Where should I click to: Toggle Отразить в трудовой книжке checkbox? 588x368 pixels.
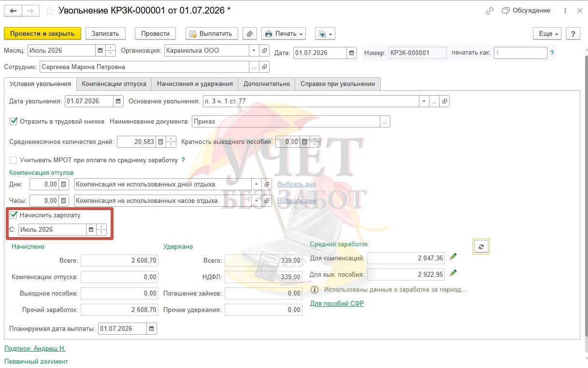(x=14, y=121)
